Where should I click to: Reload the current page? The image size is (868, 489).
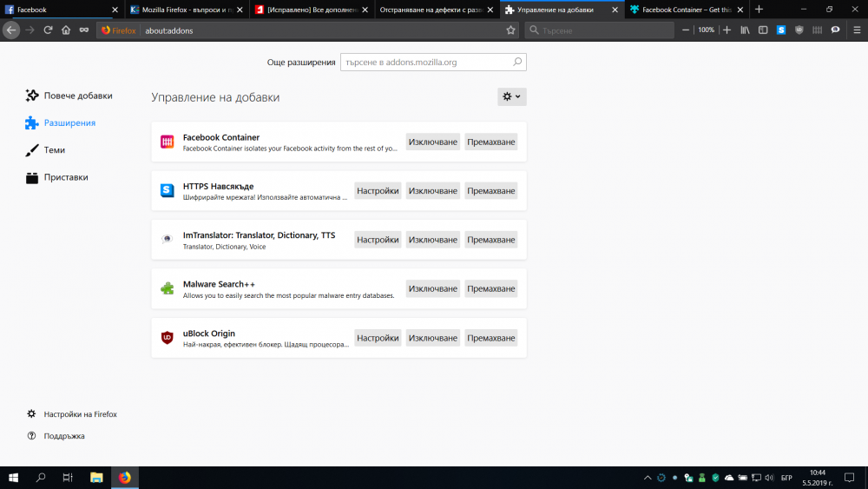[48, 30]
